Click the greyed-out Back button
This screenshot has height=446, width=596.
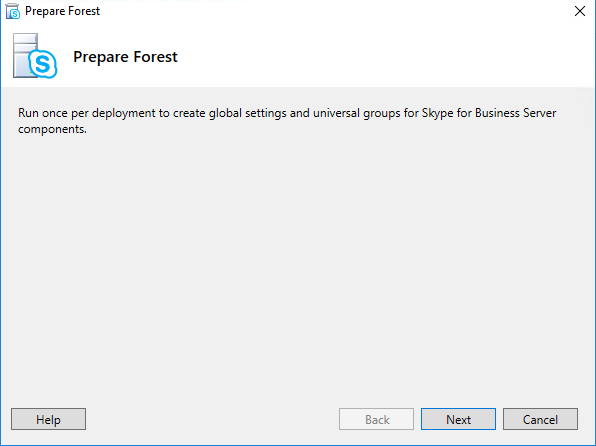click(x=376, y=419)
